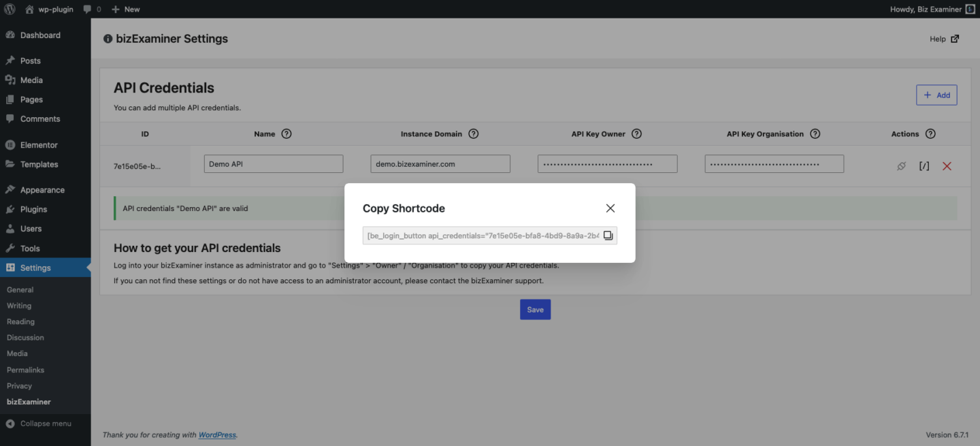Screen dimensions: 980x446
Task: Delete Demo API using the red X
Action: (947, 165)
